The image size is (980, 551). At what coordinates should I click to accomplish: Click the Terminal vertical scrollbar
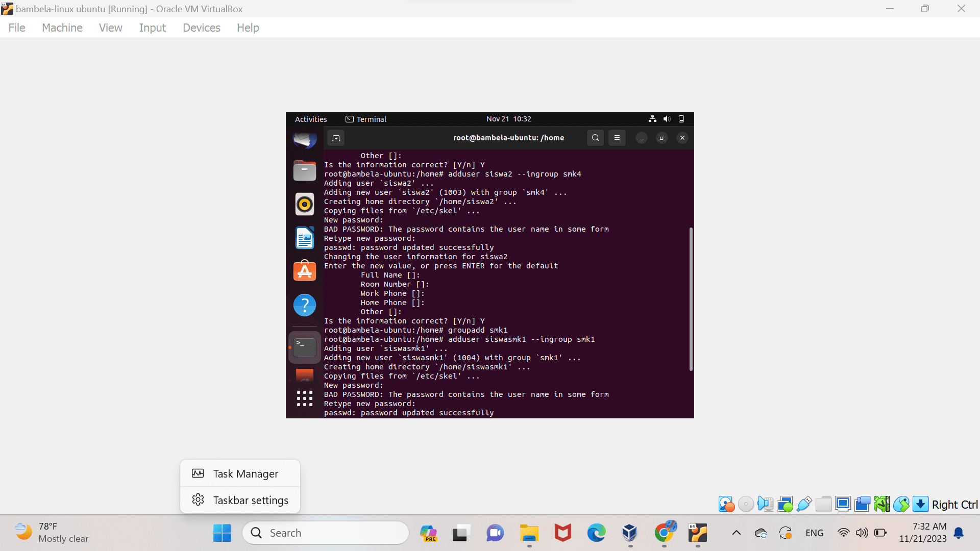point(691,299)
